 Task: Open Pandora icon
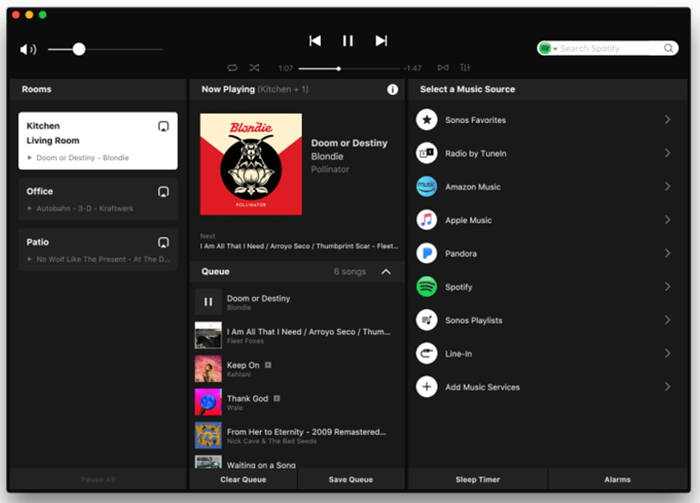(427, 254)
